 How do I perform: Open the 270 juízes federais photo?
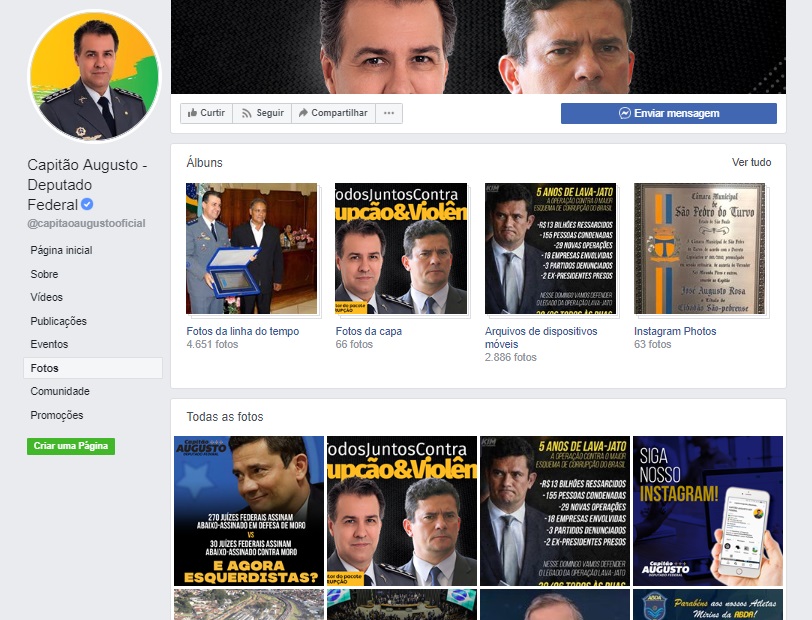[249, 511]
